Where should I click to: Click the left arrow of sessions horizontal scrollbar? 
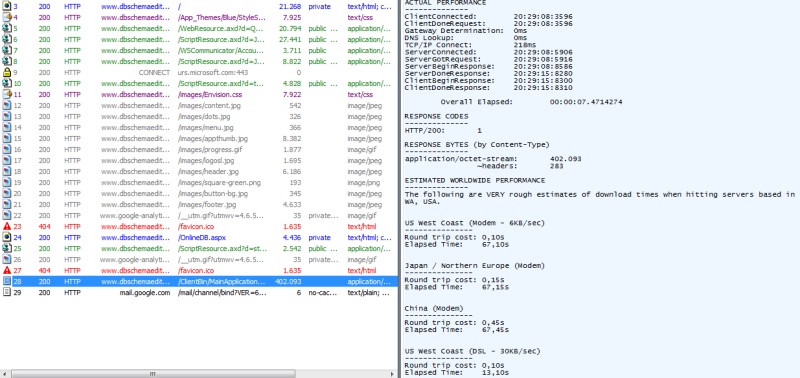[5, 374]
